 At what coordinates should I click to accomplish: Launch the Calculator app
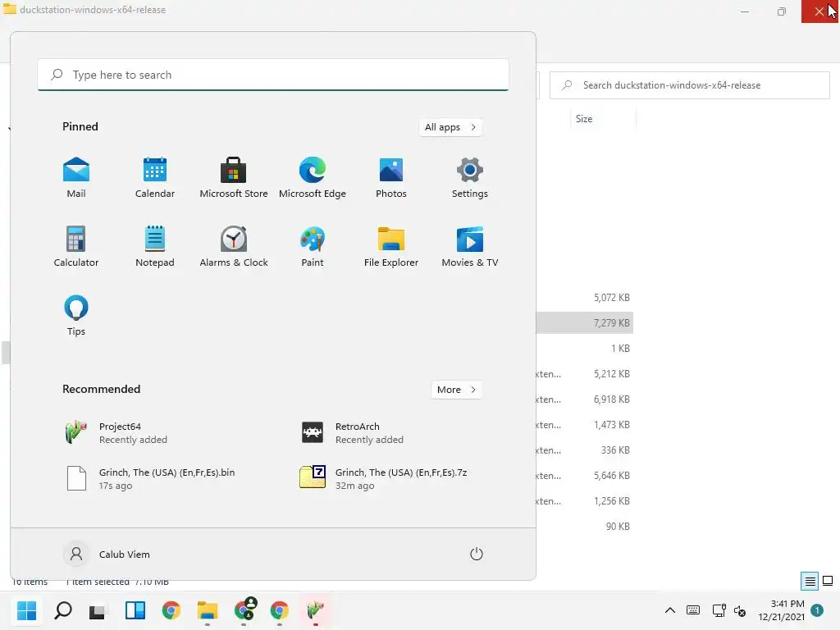pos(76,246)
